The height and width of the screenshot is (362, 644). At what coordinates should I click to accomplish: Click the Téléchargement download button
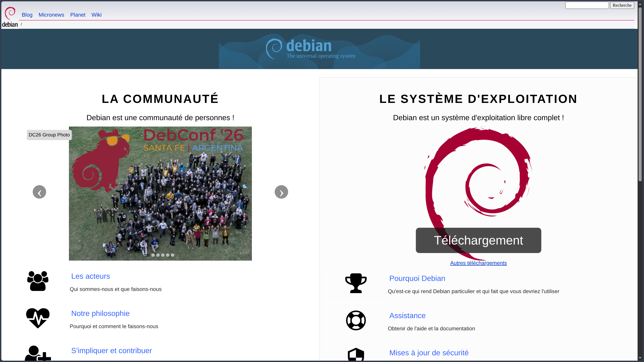[478, 240]
